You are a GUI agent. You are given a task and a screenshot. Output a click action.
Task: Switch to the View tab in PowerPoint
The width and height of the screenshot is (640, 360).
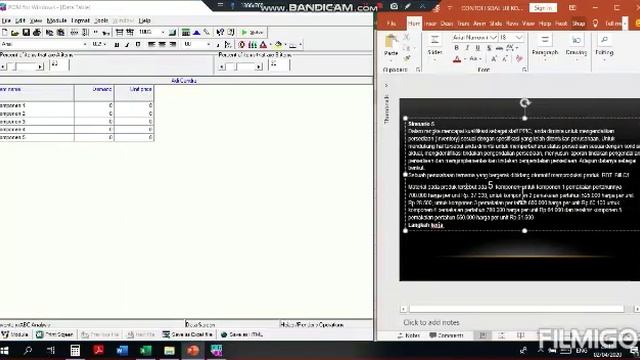click(529, 24)
